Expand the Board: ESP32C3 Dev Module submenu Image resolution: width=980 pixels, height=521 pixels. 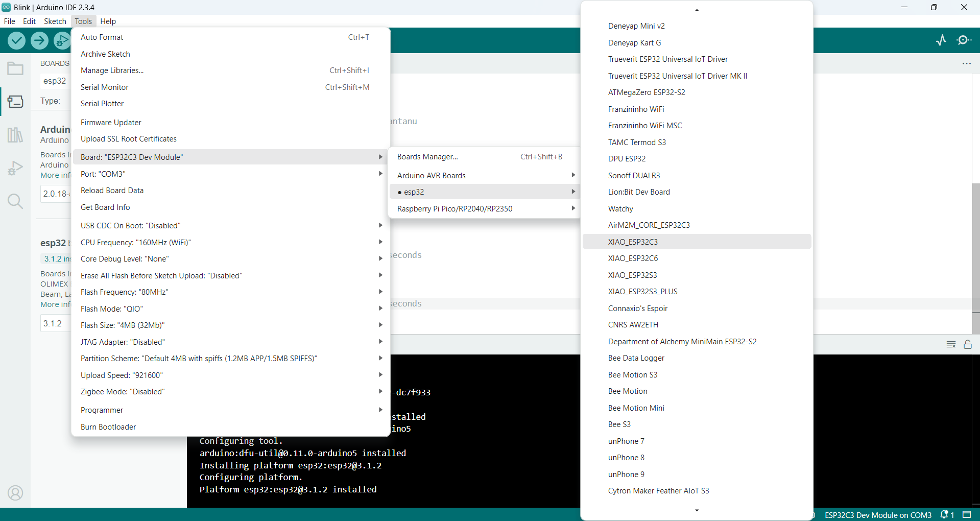pos(231,157)
